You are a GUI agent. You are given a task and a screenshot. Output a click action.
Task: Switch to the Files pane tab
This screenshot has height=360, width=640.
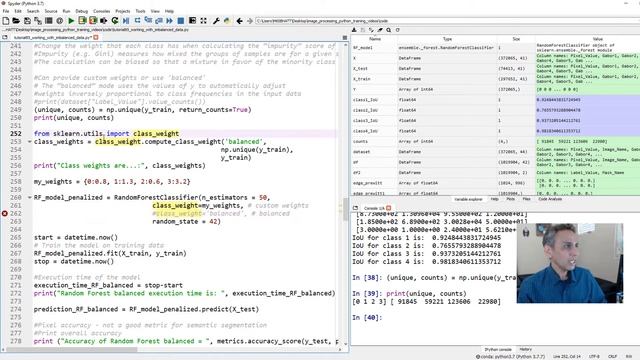click(x=526, y=199)
